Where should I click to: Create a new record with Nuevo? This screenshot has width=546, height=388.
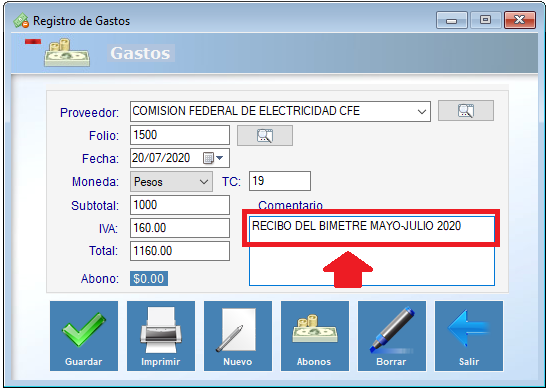238,336
